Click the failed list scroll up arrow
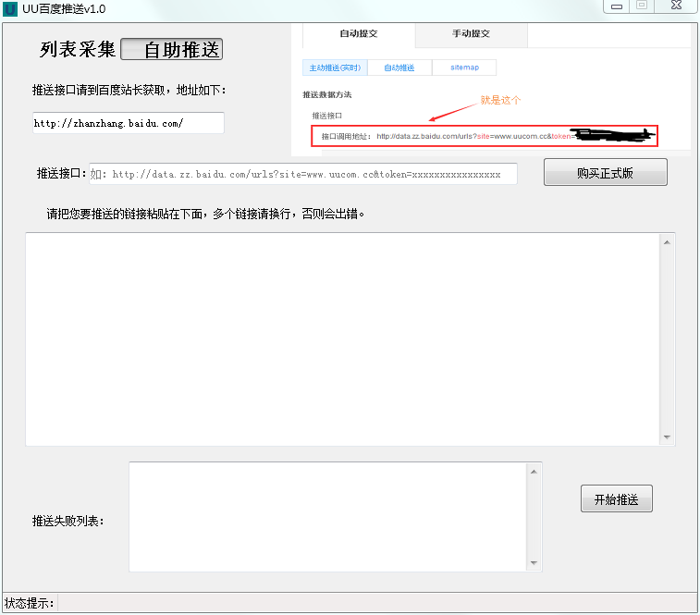The height and width of the screenshot is (615, 700). 534,472
